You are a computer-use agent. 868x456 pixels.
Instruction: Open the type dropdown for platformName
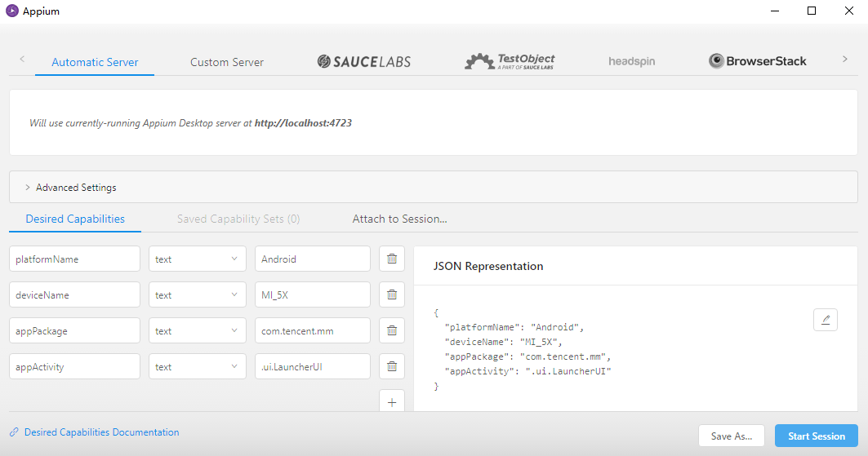[x=197, y=259]
